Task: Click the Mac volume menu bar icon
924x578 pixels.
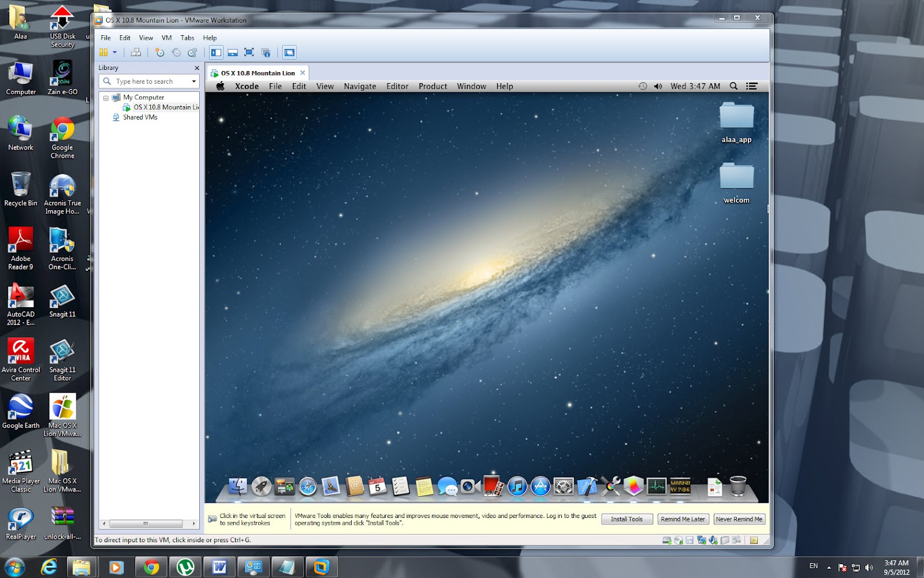Action: click(x=658, y=86)
